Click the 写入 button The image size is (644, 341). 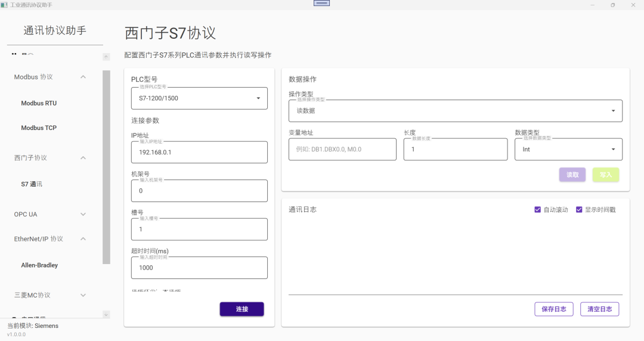point(605,175)
